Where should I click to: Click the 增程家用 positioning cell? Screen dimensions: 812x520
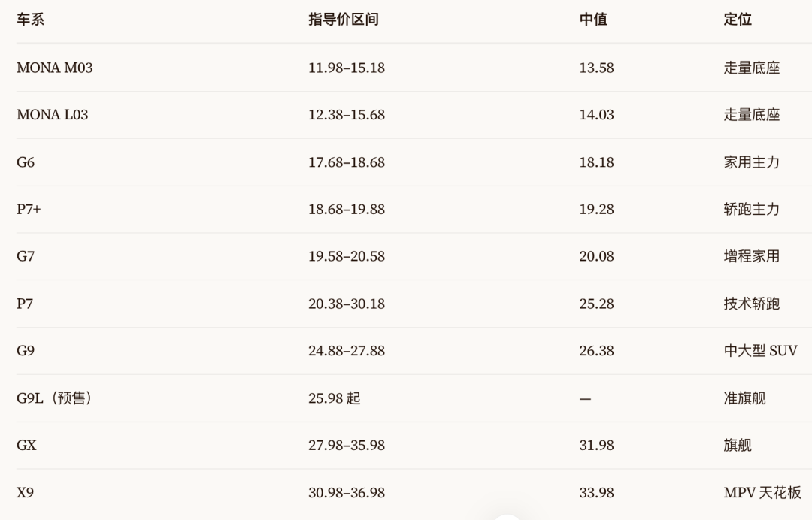tap(751, 257)
